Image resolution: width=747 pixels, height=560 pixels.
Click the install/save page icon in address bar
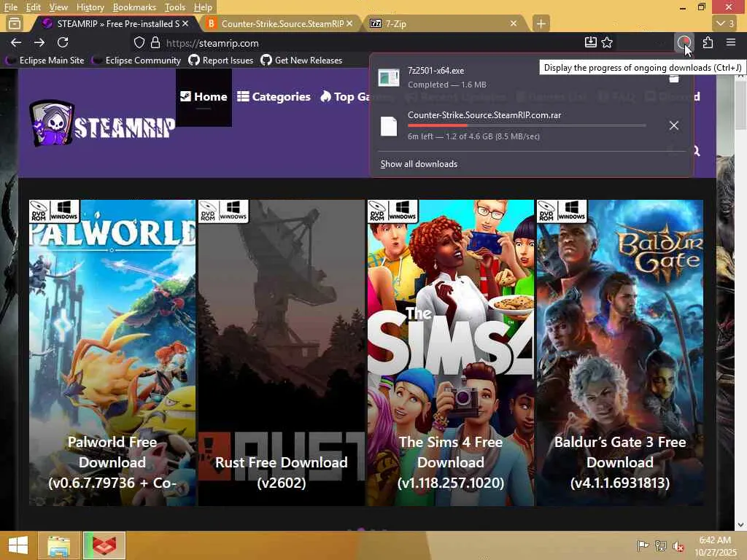tap(590, 42)
